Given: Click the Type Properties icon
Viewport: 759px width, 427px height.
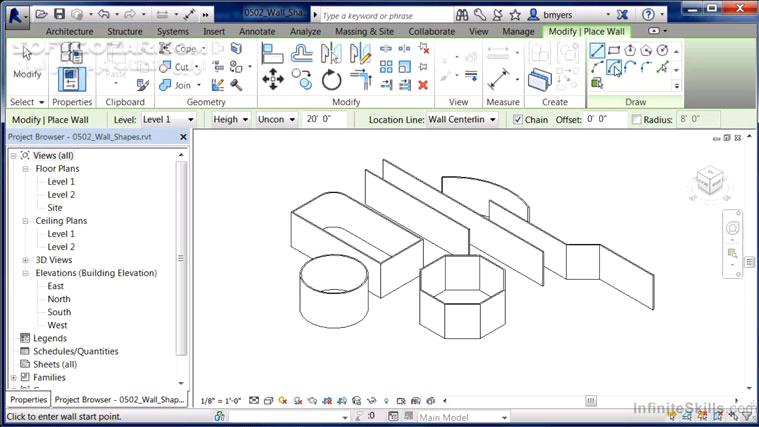Looking at the screenshot, I should click(72, 52).
